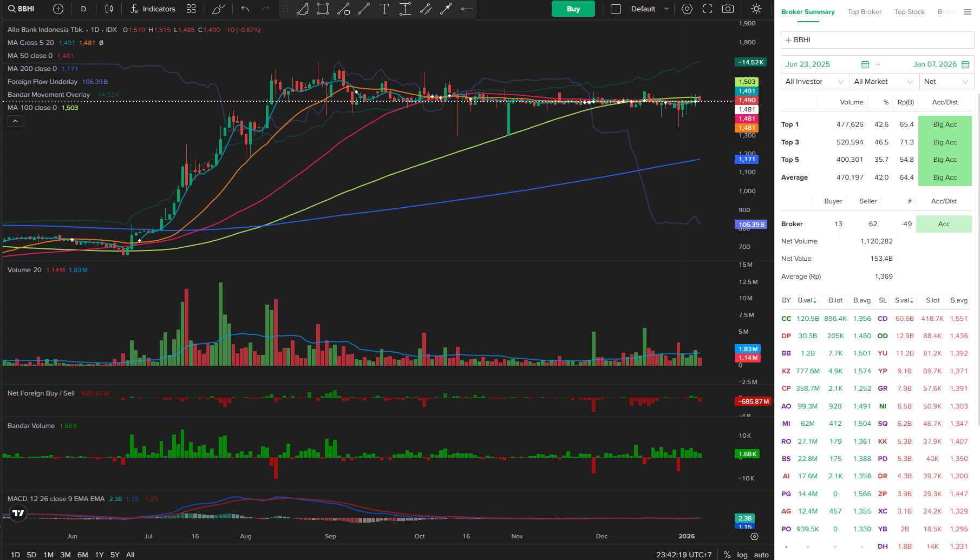The width and height of the screenshot is (980, 560).
Task: Set the time range to 1M
Action: [x=49, y=555]
